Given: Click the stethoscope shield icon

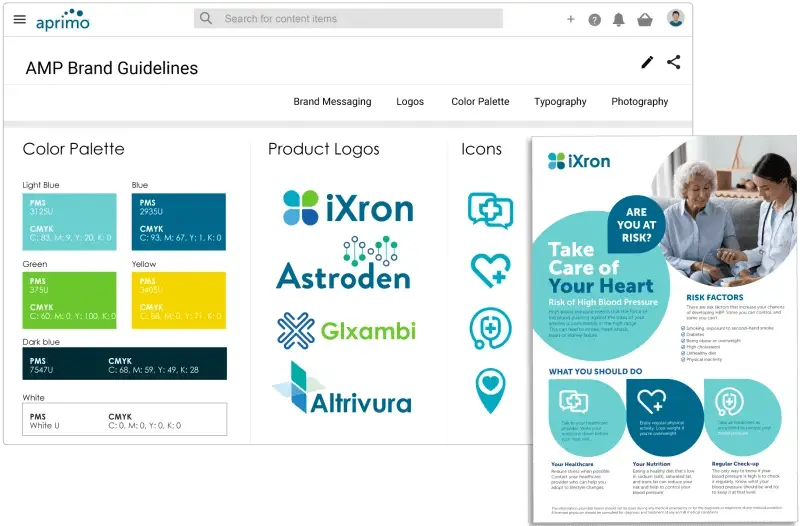Looking at the screenshot, I should (490, 329).
